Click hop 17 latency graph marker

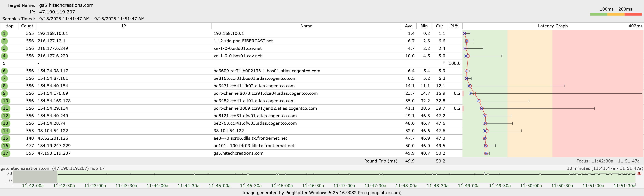(x=486, y=153)
